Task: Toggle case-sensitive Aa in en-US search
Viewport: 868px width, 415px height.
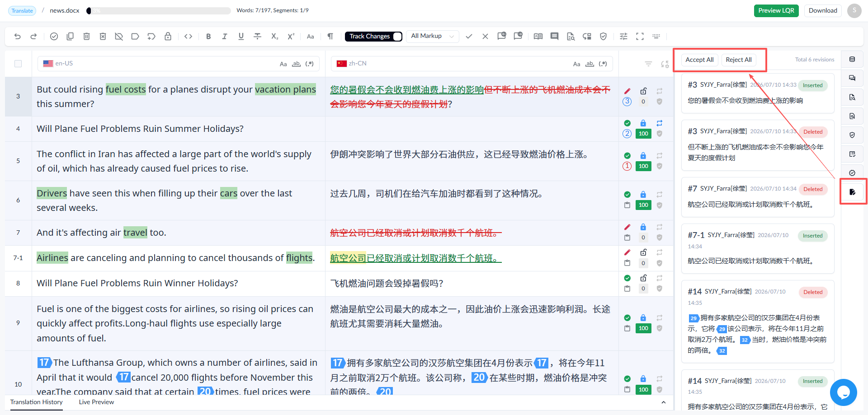Action: tap(283, 64)
